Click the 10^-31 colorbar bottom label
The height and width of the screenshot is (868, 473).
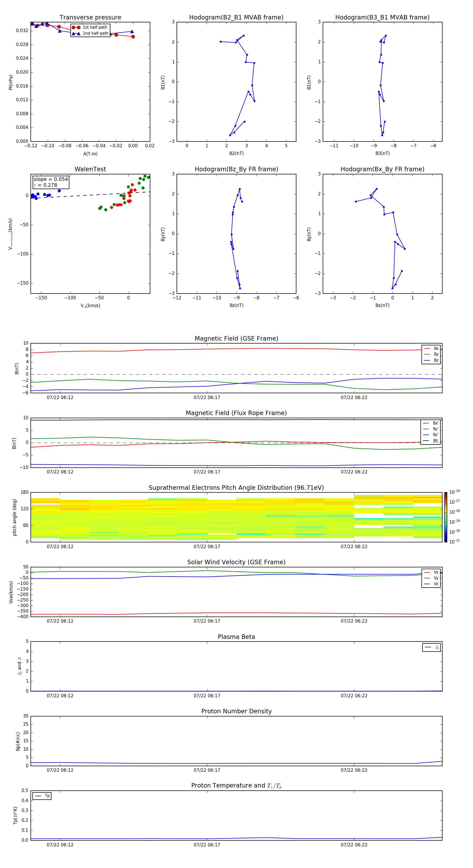pyautogui.click(x=455, y=542)
